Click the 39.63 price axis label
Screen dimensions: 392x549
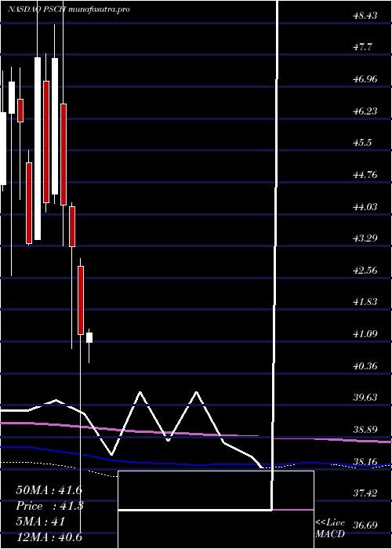click(x=365, y=398)
